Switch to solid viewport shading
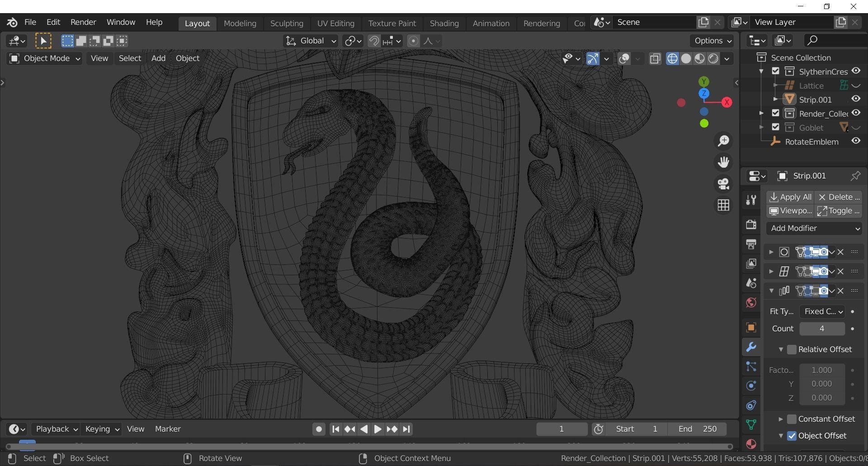 [686, 59]
